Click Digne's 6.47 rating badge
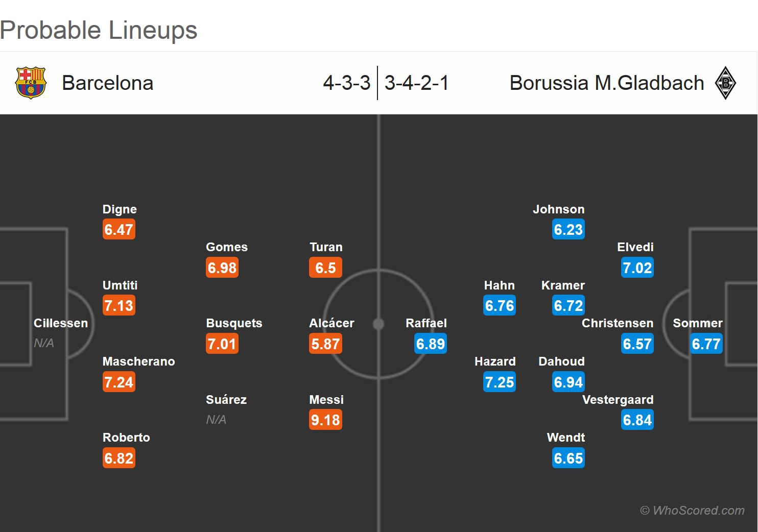 click(x=119, y=230)
